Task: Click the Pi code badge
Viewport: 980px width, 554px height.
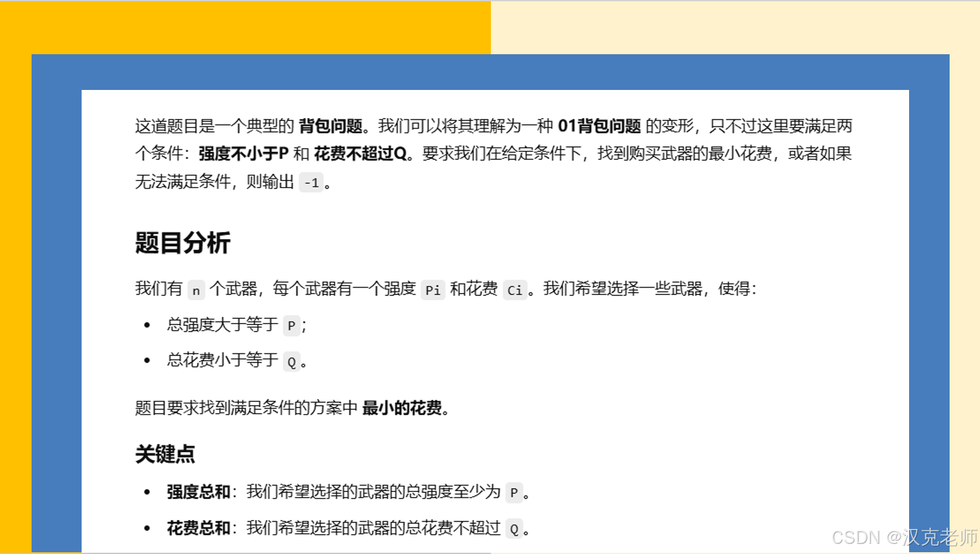Action: click(x=434, y=291)
